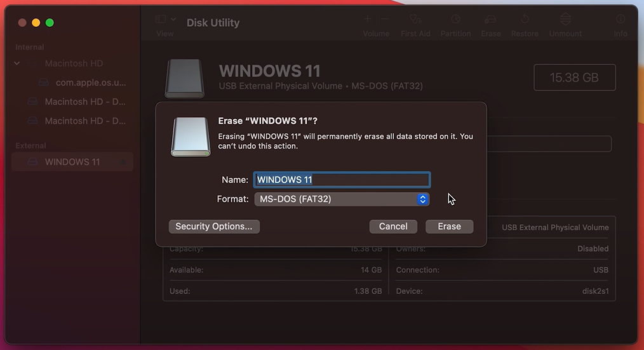Click the Available 14 GB value

(372, 270)
